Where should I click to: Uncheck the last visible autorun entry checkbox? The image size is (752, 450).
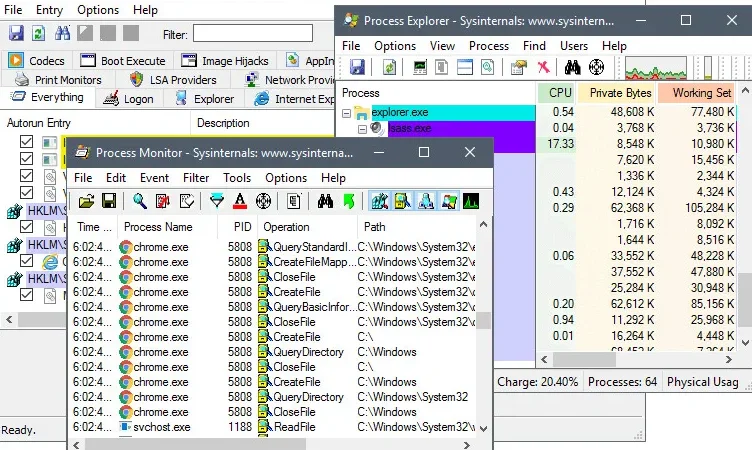(26, 295)
